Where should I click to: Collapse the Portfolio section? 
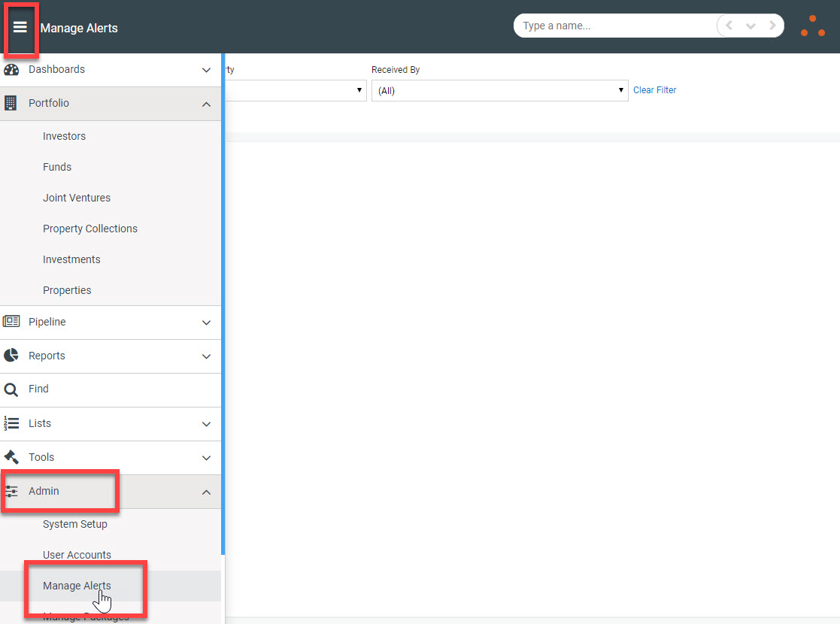pos(206,105)
